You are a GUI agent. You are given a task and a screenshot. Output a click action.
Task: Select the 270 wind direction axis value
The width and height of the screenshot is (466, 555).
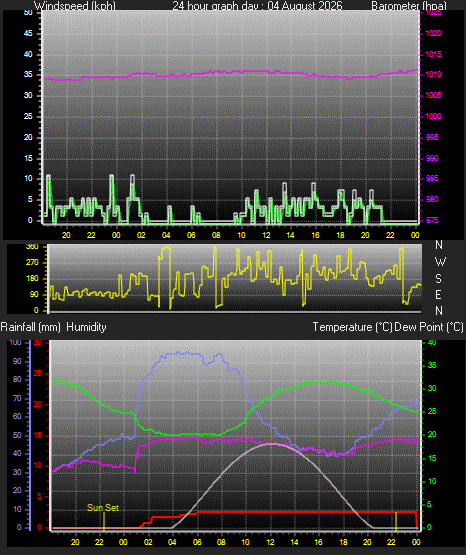pos(32,263)
